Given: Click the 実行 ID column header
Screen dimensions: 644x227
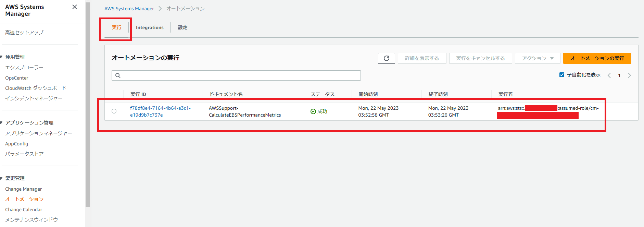Looking at the screenshot, I should click(x=138, y=94).
